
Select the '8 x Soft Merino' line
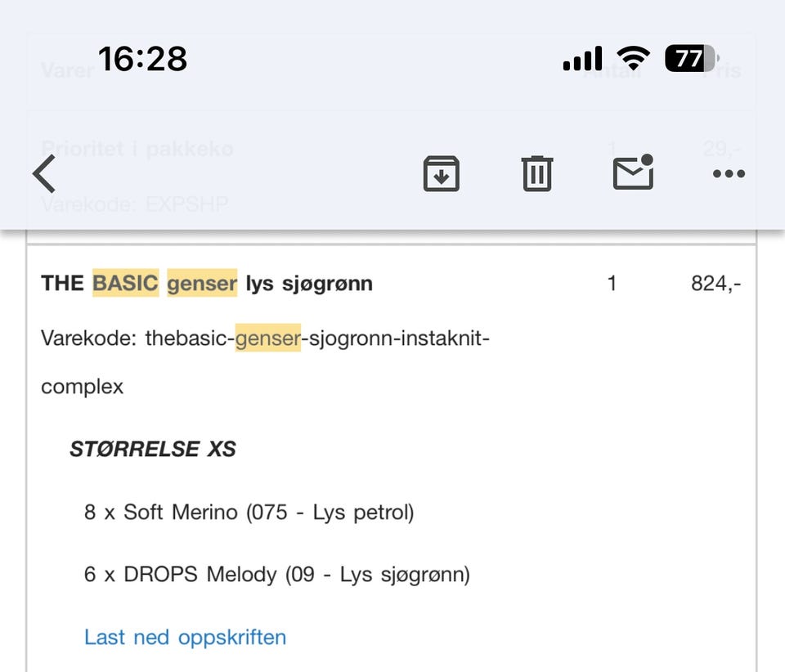coord(249,513)
